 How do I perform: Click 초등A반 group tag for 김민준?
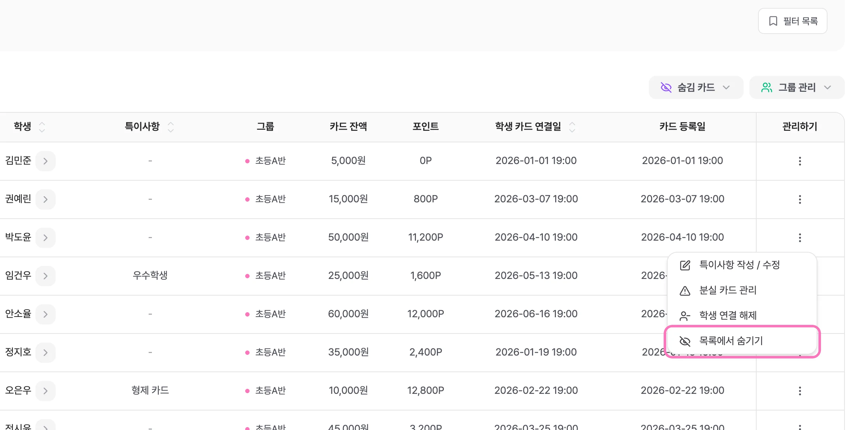coord(266,161)
